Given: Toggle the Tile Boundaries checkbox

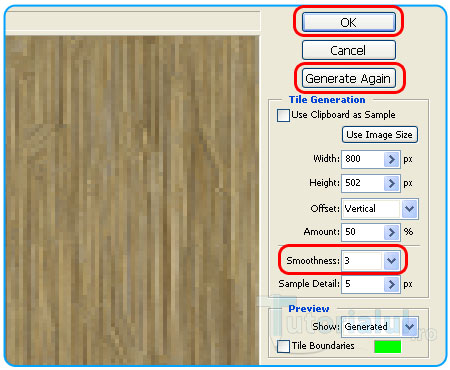Looking at the screenshot, I should point(283,346).
